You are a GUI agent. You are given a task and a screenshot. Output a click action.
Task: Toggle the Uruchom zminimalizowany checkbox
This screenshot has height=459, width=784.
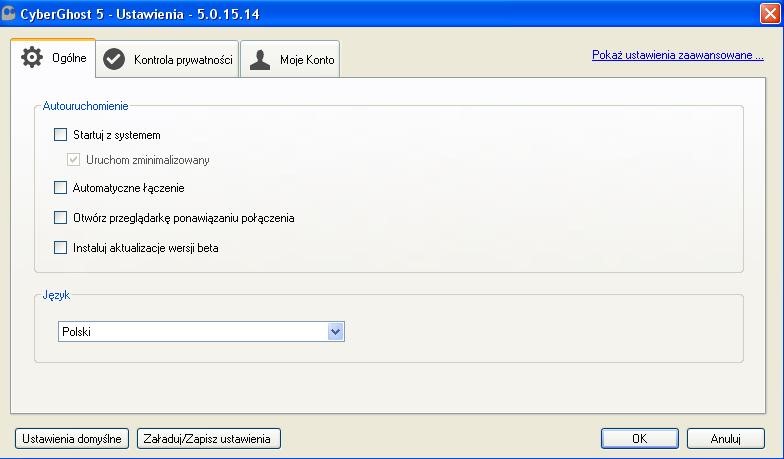click(74, 160)
